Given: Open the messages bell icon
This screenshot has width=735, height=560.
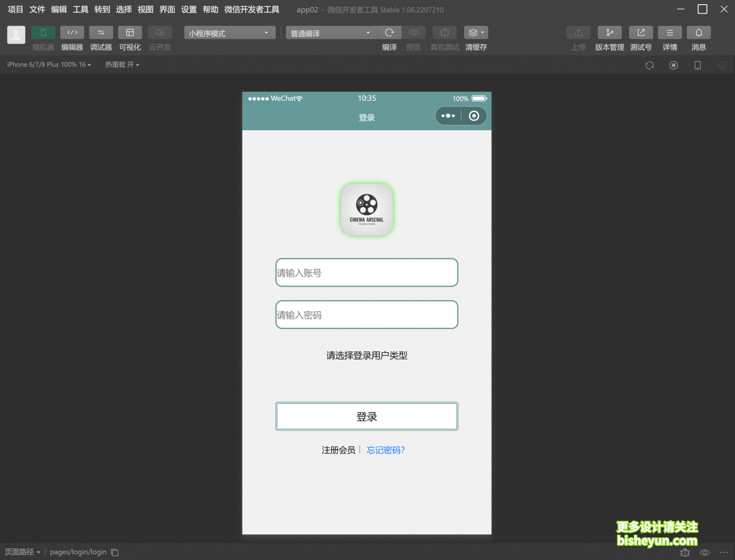Looking at the screenshot, I should click(x=699, y=33).
